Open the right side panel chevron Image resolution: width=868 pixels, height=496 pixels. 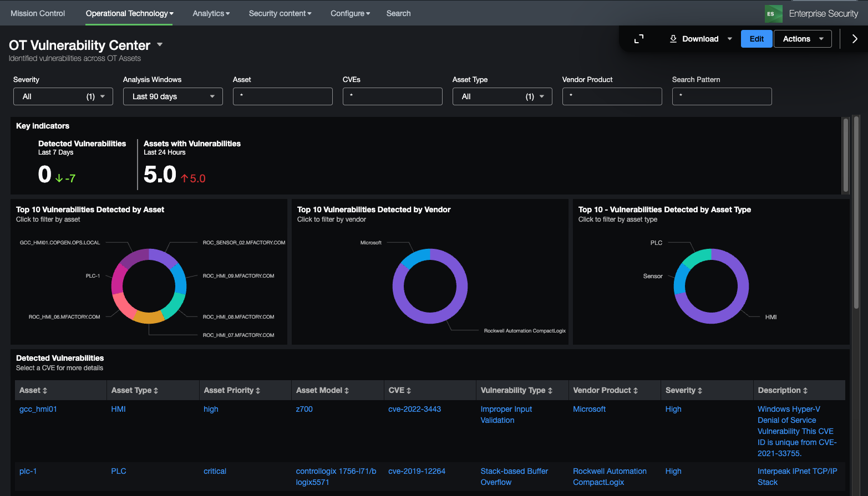pos(855,39)
